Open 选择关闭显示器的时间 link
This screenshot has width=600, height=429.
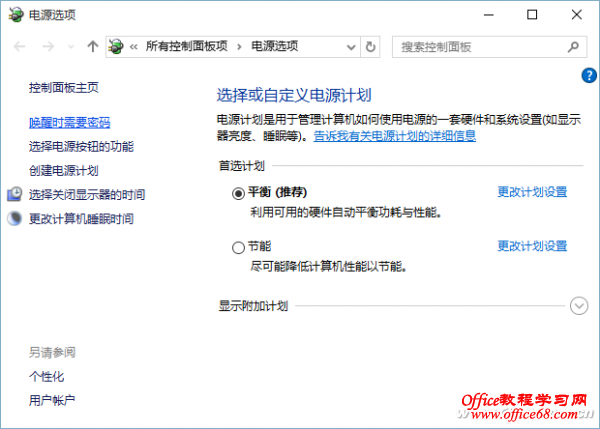[x=87, y=195]
